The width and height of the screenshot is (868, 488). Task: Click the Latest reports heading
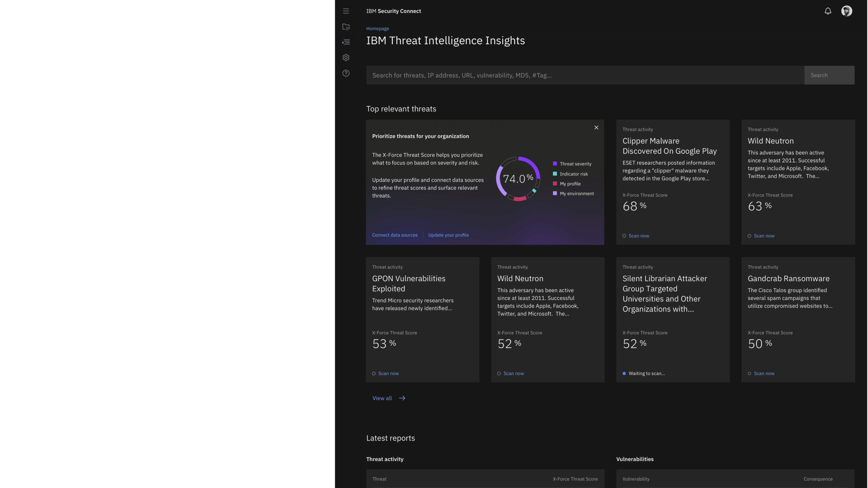click(390, 438)
